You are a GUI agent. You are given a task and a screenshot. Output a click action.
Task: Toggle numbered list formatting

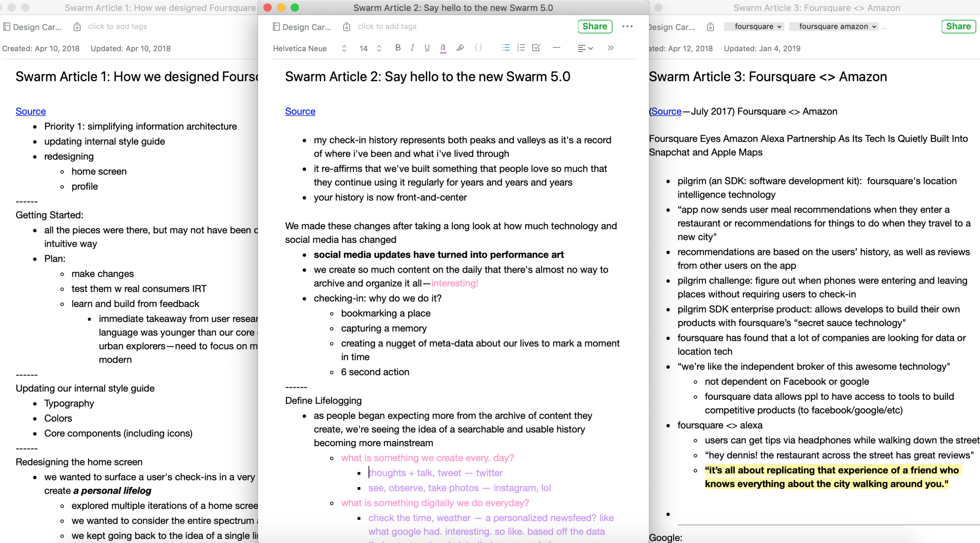point(521,48)
